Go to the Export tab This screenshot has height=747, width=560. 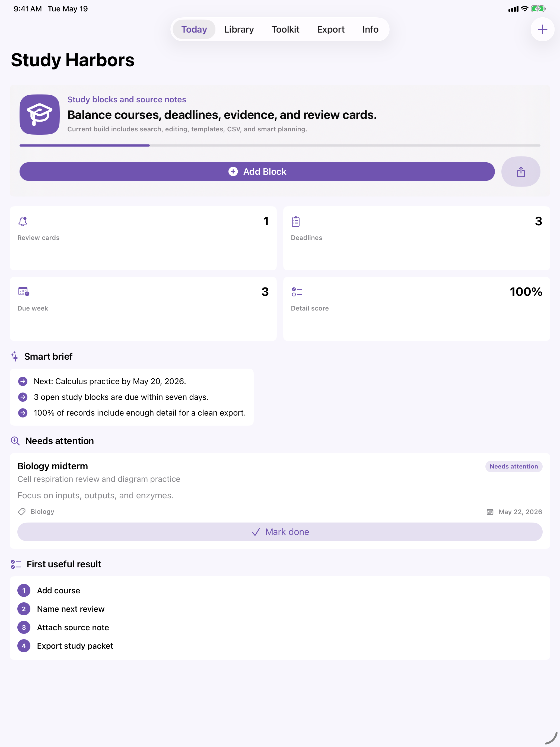pos(330,29)
